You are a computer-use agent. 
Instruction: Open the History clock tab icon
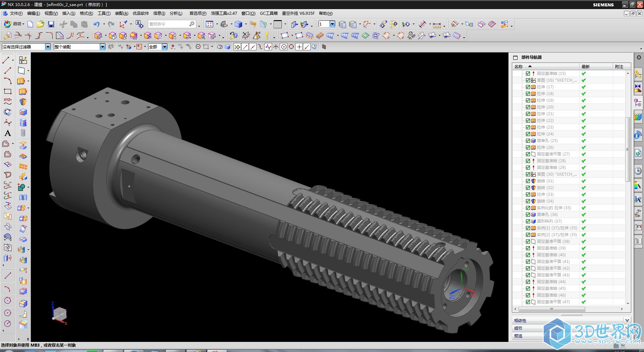(x=638, y=171)
